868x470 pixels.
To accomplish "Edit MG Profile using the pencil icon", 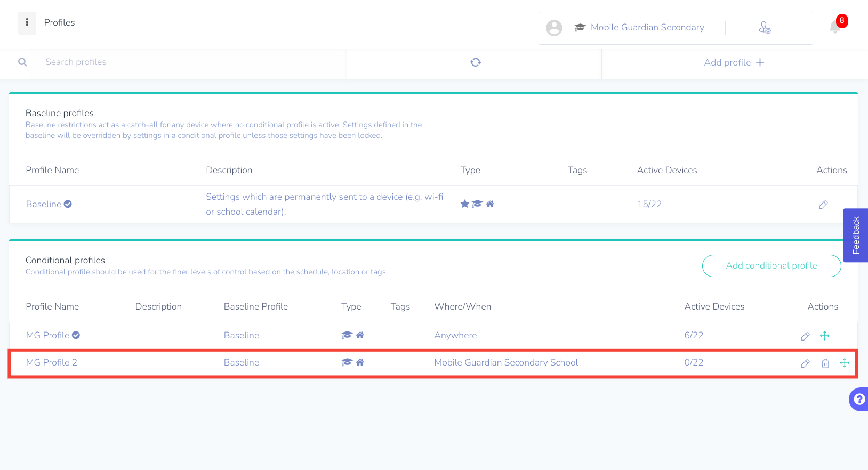I will [805, 336].
